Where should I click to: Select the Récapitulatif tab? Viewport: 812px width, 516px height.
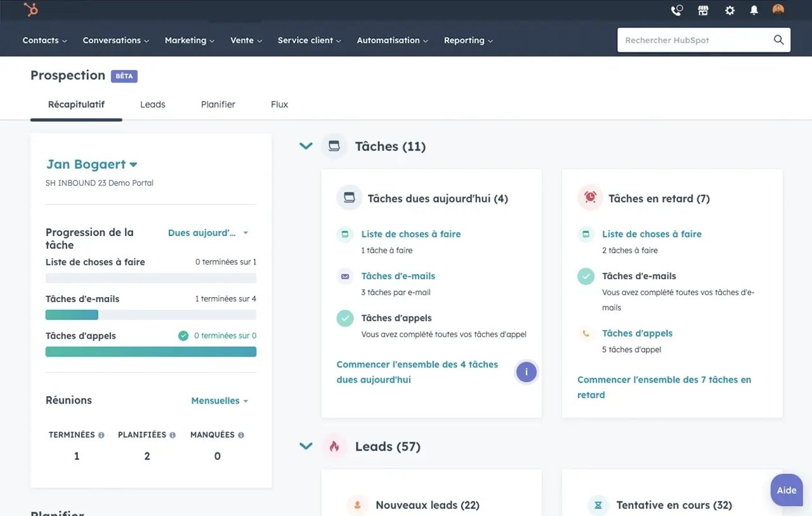76,104
